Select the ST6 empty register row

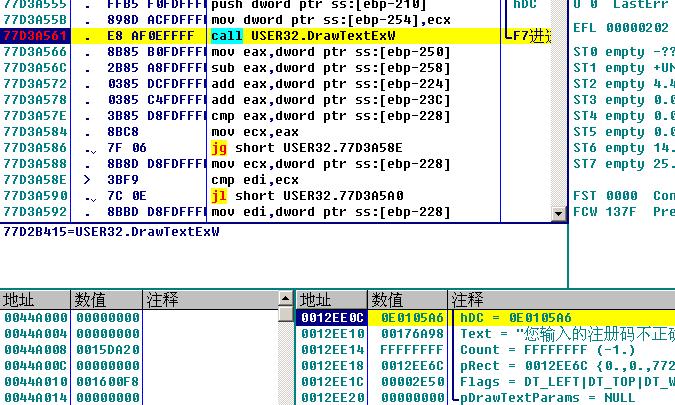[x=623, y=148]
